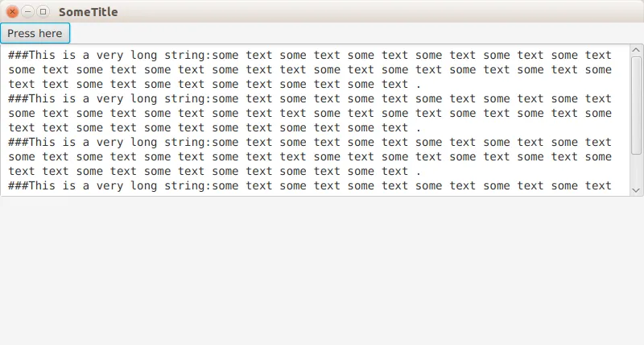644x345 pixels.
Task: Click the period ending the first paragraph
Action: pyautogui.click(x=418, y=85)
